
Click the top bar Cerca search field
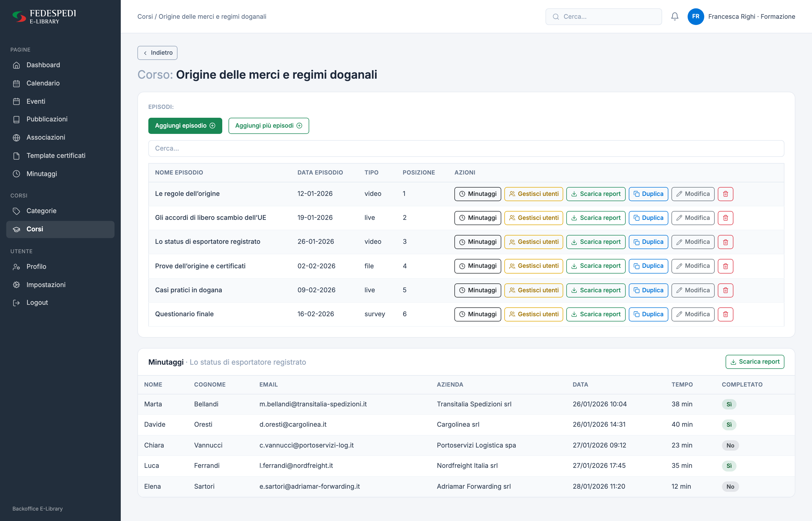coord(604,17)
